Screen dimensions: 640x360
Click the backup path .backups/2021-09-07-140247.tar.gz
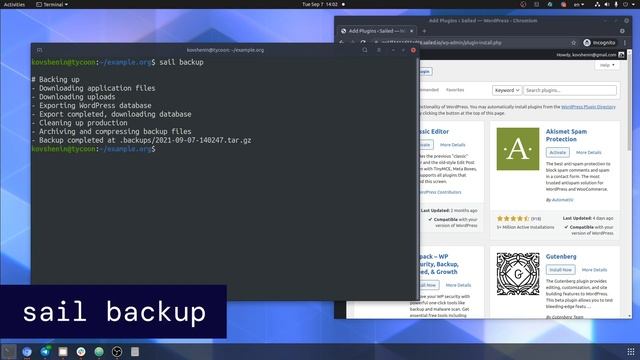(x=185, y=140)
